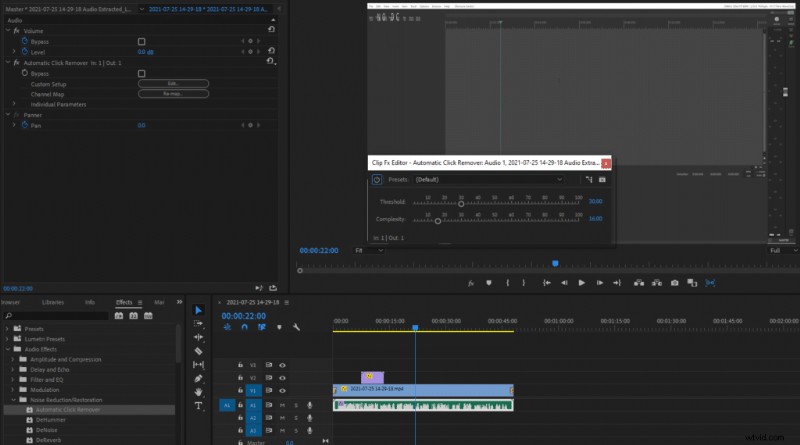The width and height of the screenshot is (800, 445).
Task: Open timeline display settings wrench
Action: (296, 327)
